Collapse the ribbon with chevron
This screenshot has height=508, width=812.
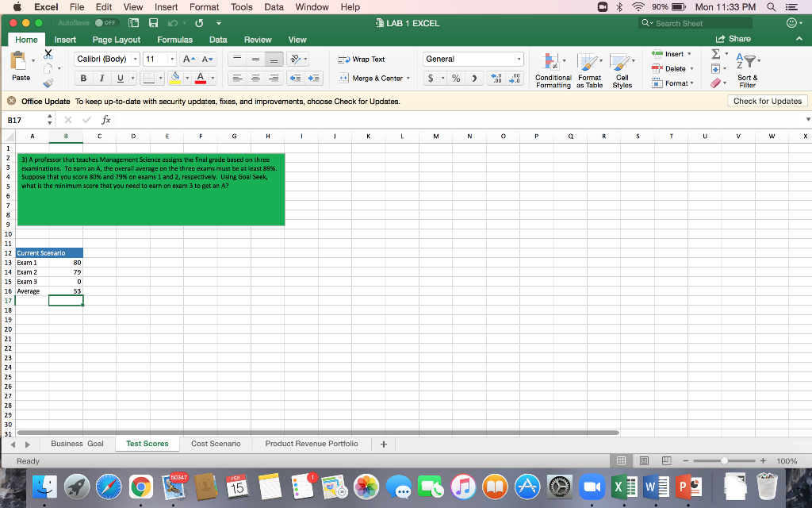click(799, 39)
